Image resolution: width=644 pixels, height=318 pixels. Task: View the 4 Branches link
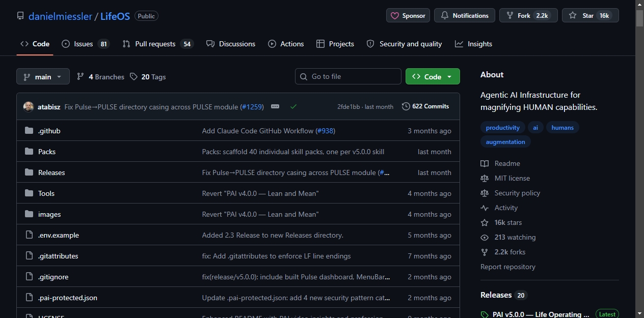point(100,77)
